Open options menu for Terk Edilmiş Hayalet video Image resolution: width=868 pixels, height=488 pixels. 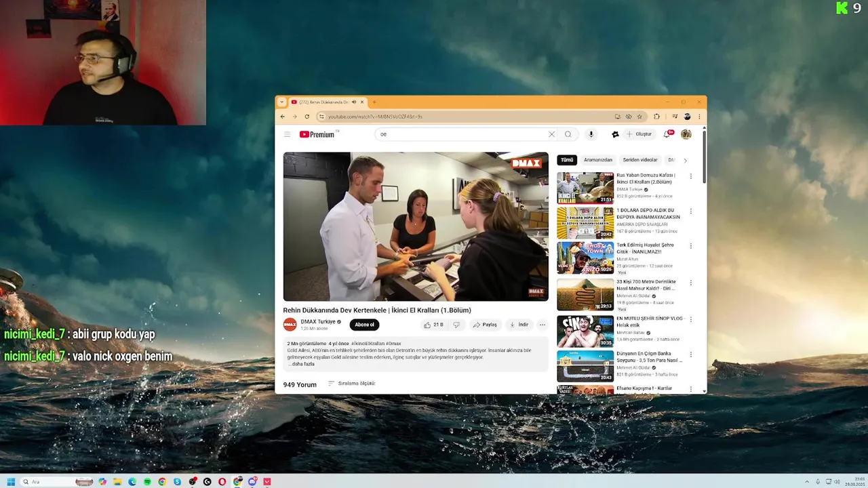691,246
